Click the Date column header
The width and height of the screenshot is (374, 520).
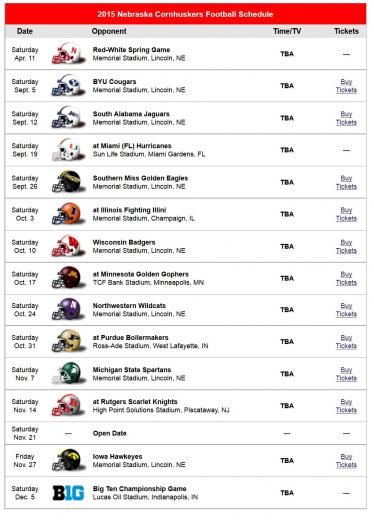click(25, 31)
